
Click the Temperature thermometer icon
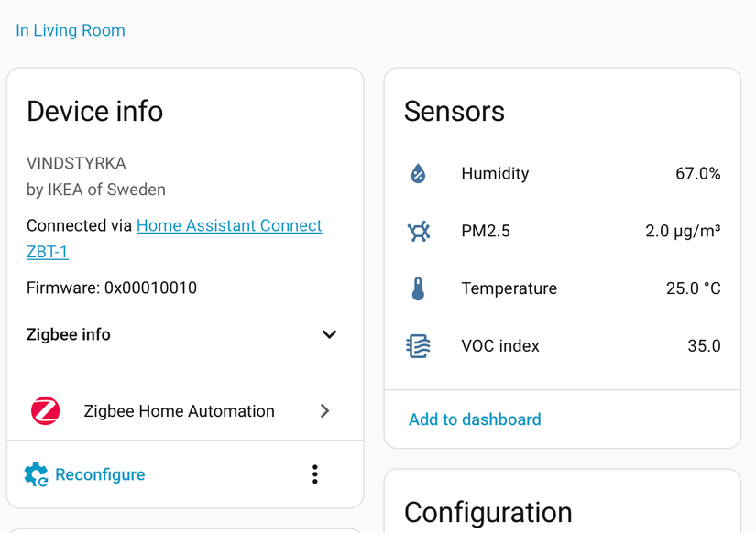pyautogui.click(x=419, y=288)
